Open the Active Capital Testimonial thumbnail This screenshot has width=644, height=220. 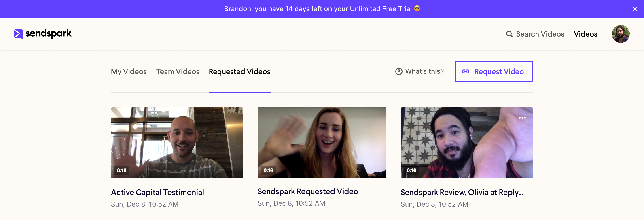[x=177, y=143]
